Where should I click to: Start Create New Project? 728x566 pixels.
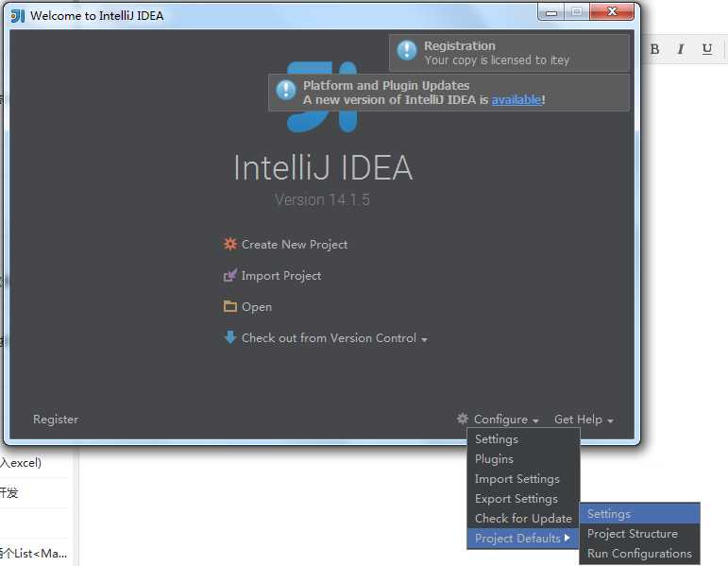pos(295,245)
